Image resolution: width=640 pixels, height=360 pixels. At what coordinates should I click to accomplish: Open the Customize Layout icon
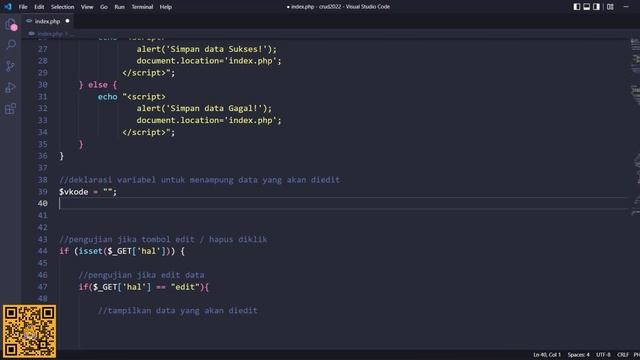coord(610,7)
